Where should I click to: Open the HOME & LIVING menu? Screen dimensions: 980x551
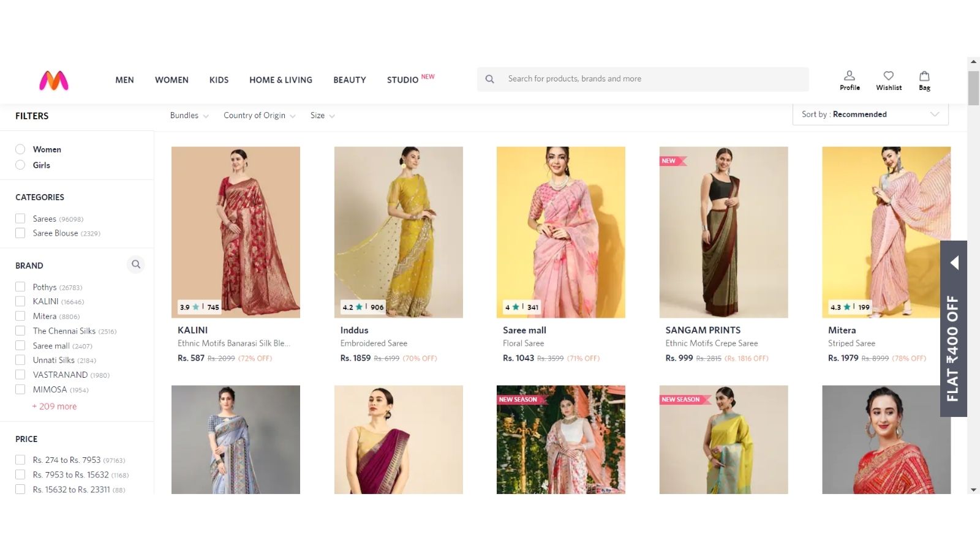(x=281, y=80)
